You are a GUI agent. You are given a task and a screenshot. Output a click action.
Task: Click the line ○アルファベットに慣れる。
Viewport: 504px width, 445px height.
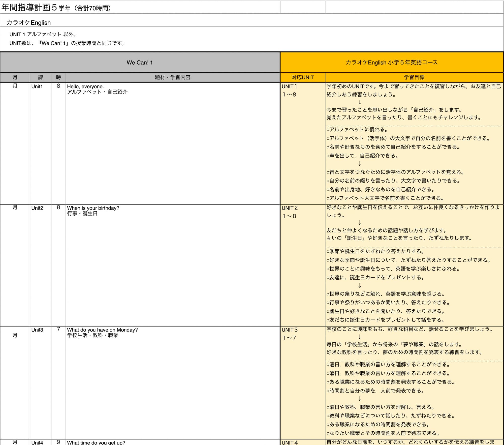pos(357,130)
